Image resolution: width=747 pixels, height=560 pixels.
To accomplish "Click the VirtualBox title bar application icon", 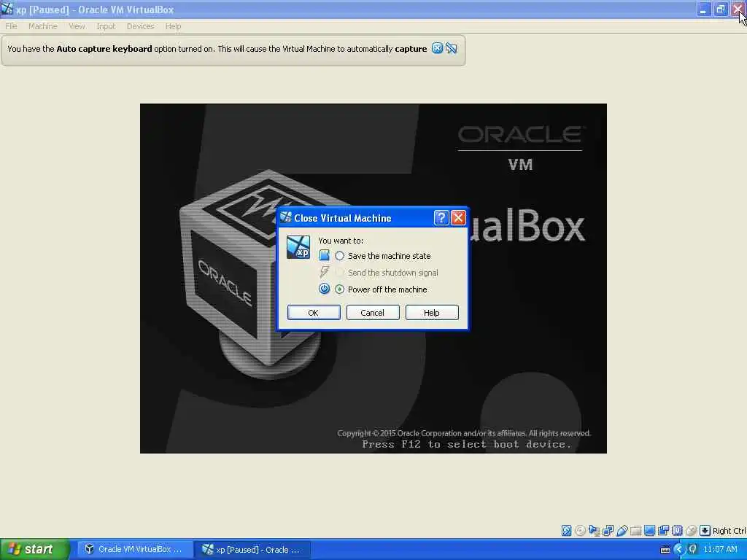I will point(7,9).
